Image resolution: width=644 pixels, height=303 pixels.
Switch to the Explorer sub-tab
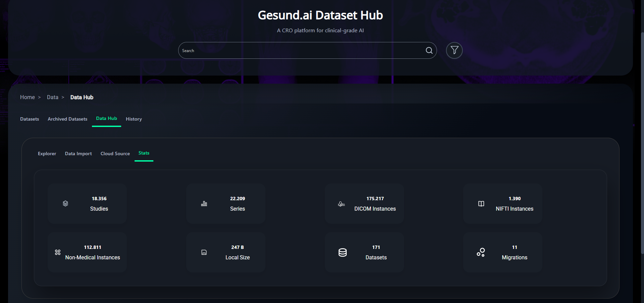[x=47, y=154]
